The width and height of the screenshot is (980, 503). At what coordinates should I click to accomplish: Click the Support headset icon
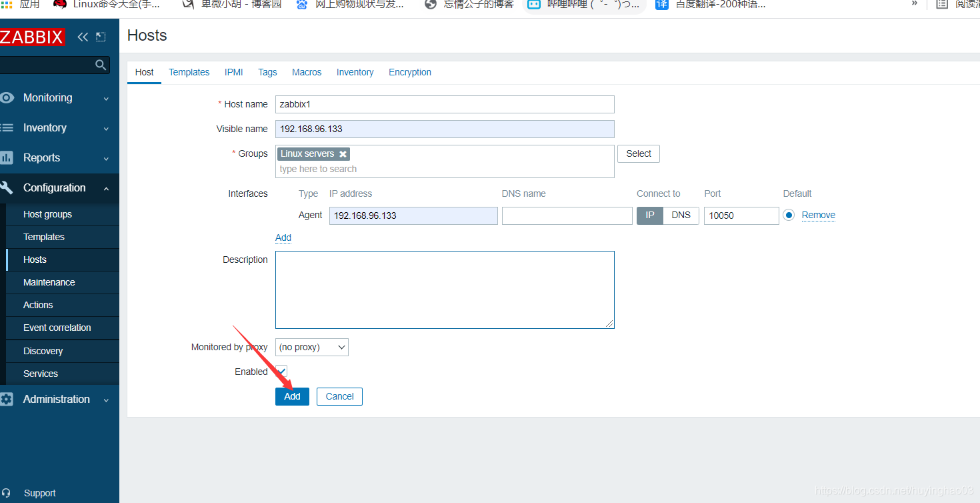pyautogui.click(x=6, y=493)
